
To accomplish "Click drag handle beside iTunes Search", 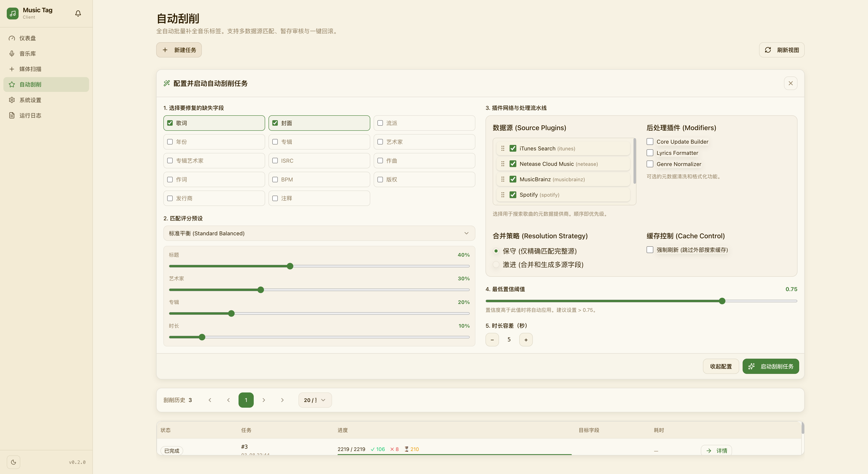I will click(x=503, y=148).
